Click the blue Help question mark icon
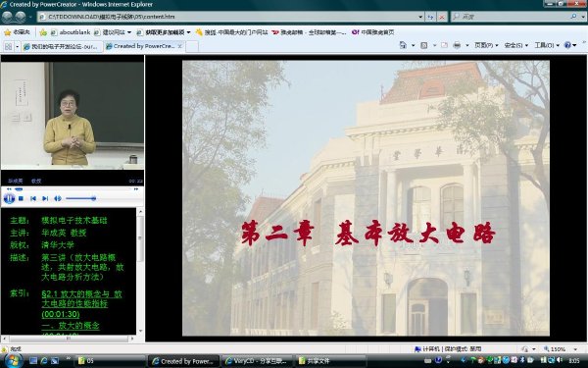 567,45
